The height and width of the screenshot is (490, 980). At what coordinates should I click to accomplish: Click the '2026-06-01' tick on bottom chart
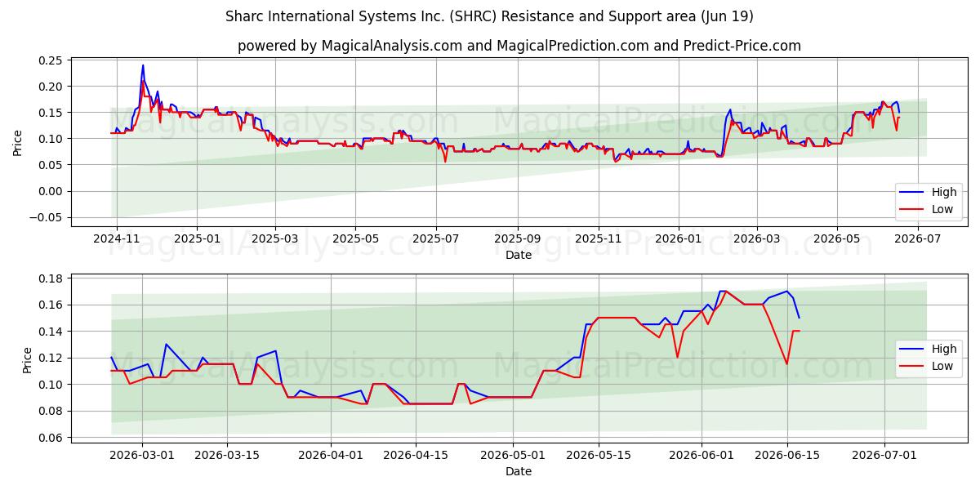702,456
